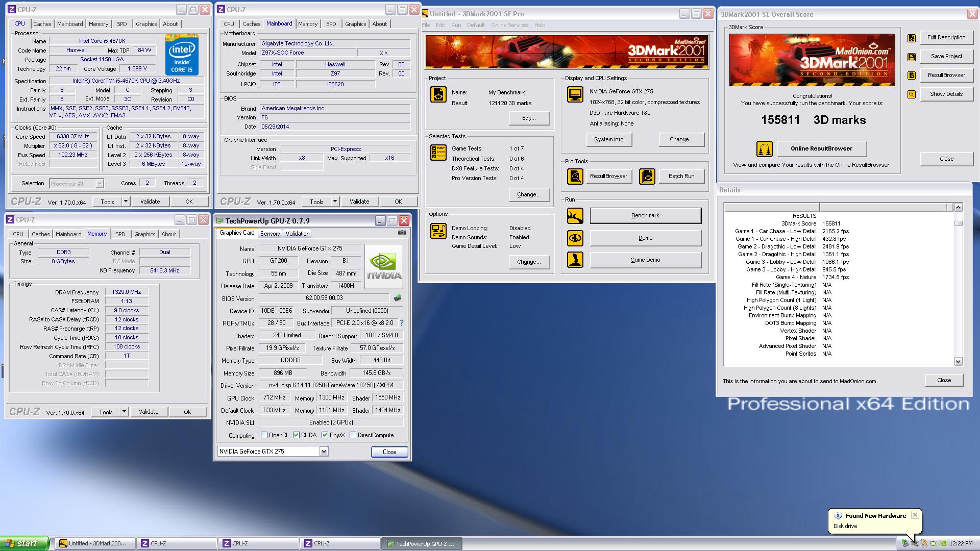Expand Tools dropdown arrow in Memory window

click(x=124, y=412)
